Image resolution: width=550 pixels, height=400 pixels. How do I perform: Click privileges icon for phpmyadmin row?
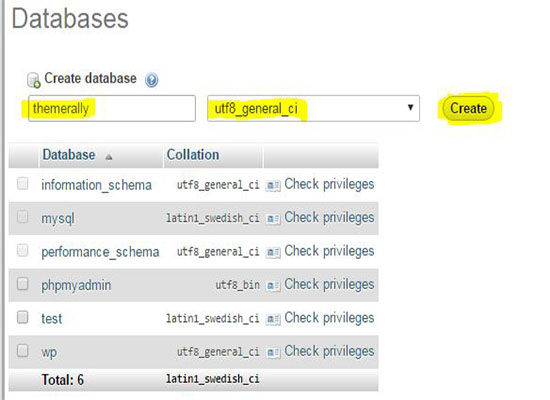(x=273, y=285)
